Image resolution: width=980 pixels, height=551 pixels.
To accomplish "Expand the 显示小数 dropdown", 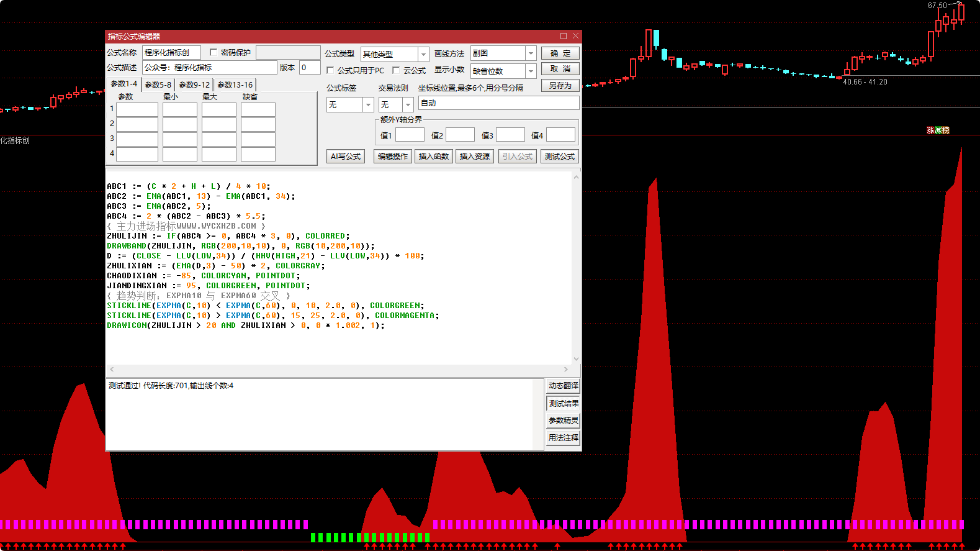I will click(531, 71).
